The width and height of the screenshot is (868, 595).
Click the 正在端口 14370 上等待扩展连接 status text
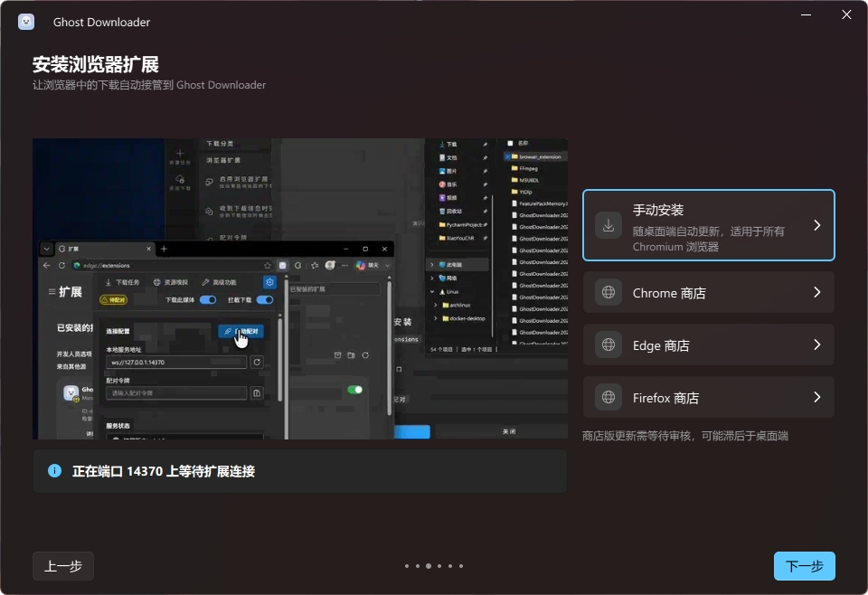point(164,472)
